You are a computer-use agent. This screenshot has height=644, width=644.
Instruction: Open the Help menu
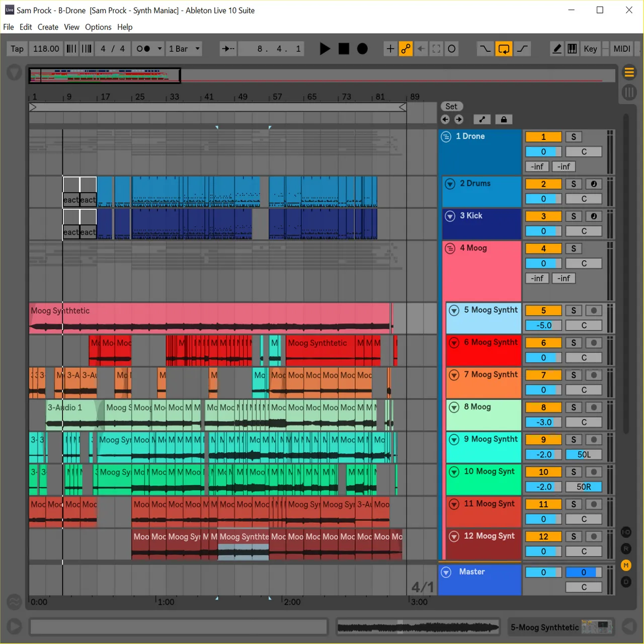[x=125, y=27]
